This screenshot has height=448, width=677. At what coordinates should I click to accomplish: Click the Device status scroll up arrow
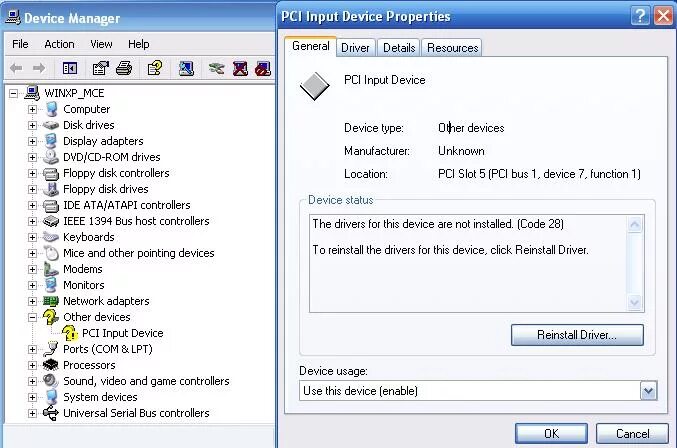pyautogui.click(x=635, y=224)
